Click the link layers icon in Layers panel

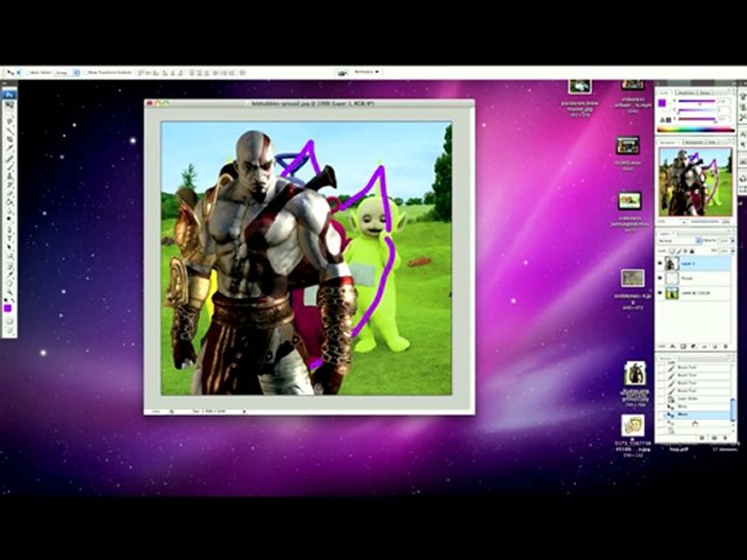tap(663, 347)
